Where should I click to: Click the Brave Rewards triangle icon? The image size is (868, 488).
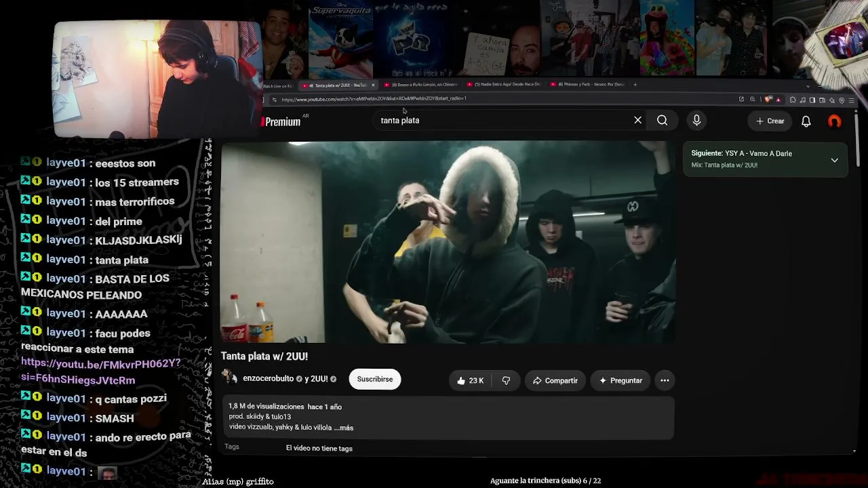click(778, 100)
